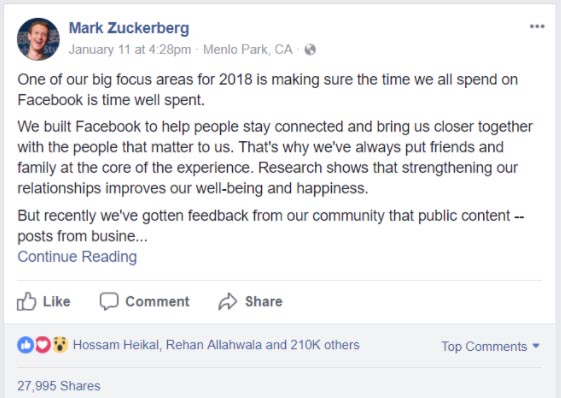561x398 pixels.
Task: Click Continue Reading to expand post
Action: click(x=77, y=257)
